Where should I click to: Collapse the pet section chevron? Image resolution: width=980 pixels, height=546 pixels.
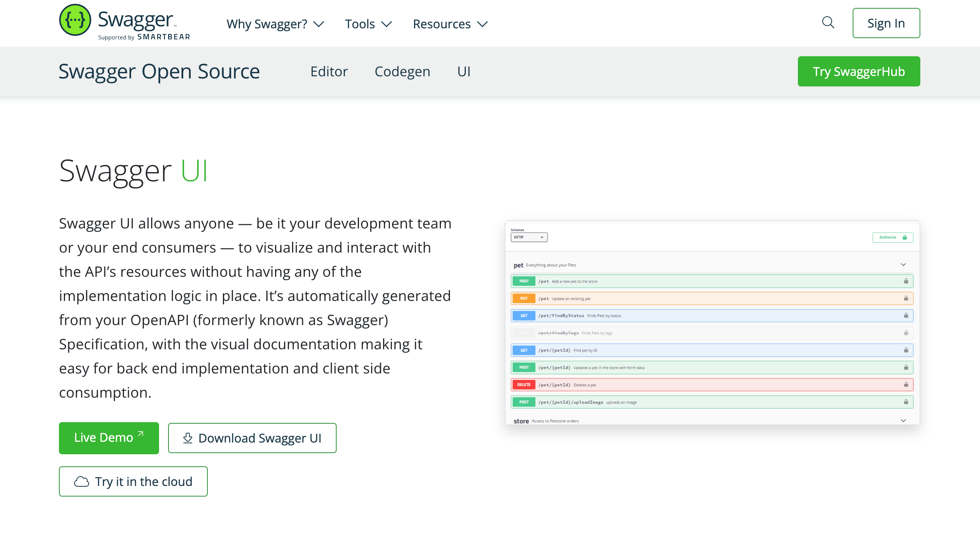click(903, 265)
